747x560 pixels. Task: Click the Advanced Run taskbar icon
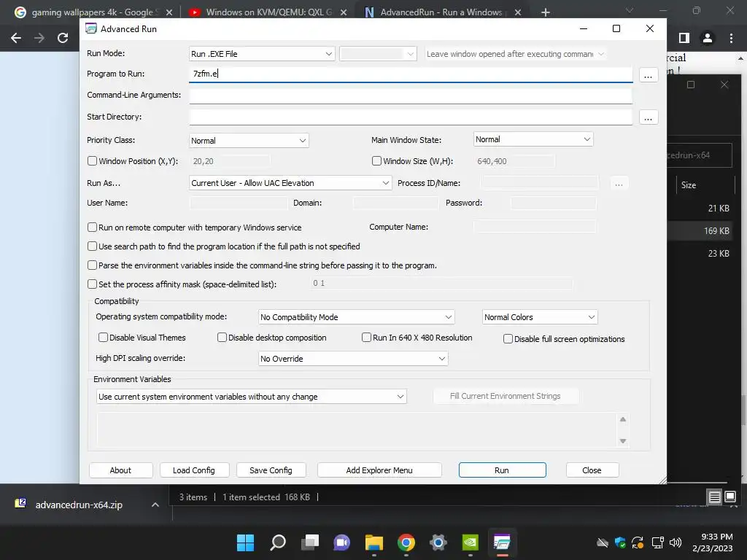pyautogui.click(x=502, y=542)
